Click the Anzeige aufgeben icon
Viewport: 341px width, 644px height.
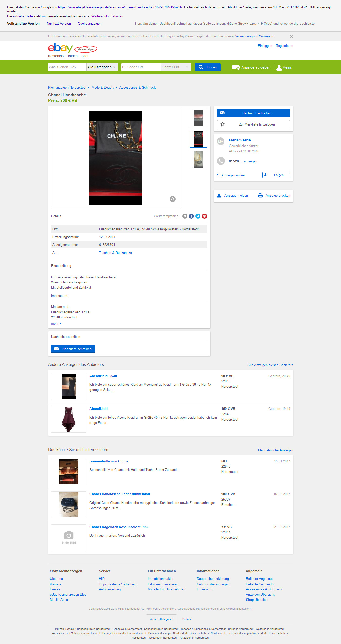tap(236, 67)
